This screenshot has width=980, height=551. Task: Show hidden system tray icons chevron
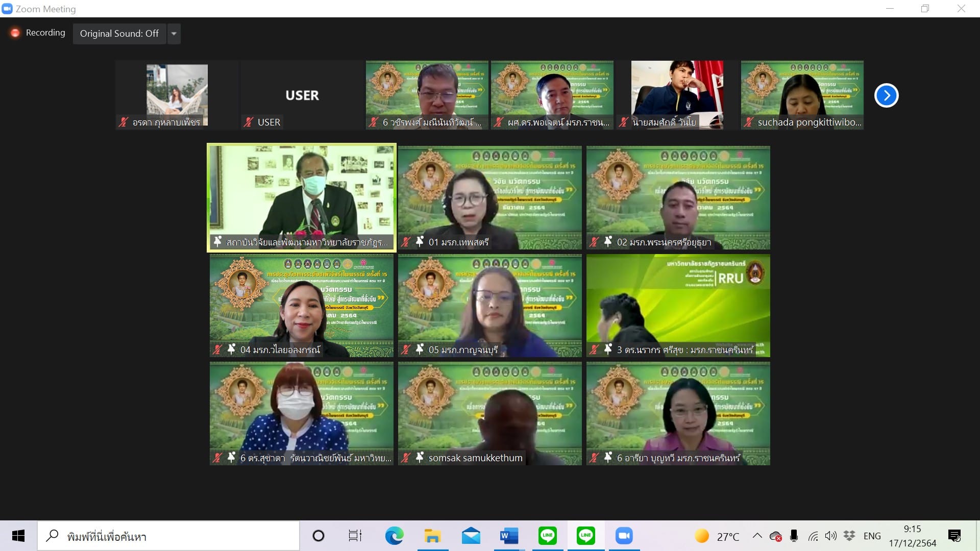[x=757, y=536]
